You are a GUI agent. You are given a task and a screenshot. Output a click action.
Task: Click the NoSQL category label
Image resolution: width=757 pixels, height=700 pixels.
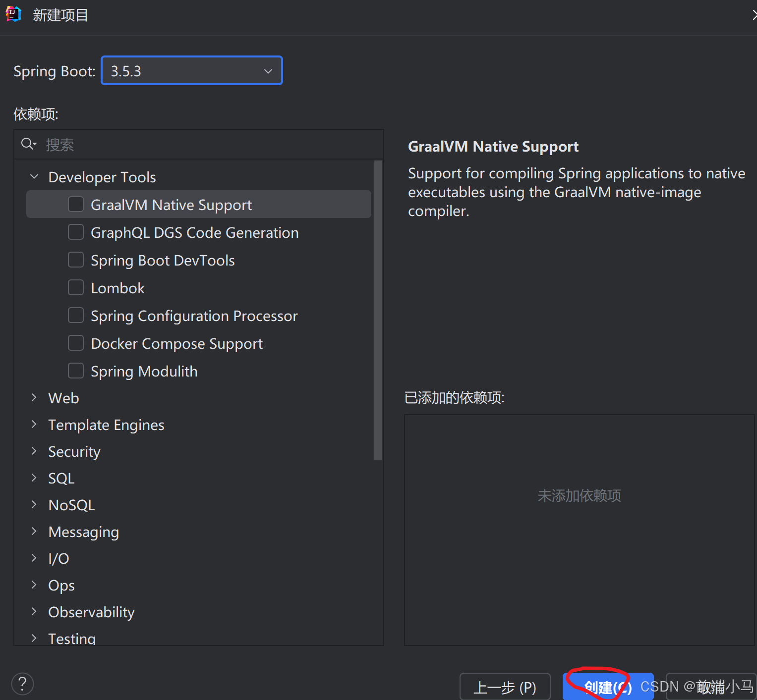click(x=72, y=505)
